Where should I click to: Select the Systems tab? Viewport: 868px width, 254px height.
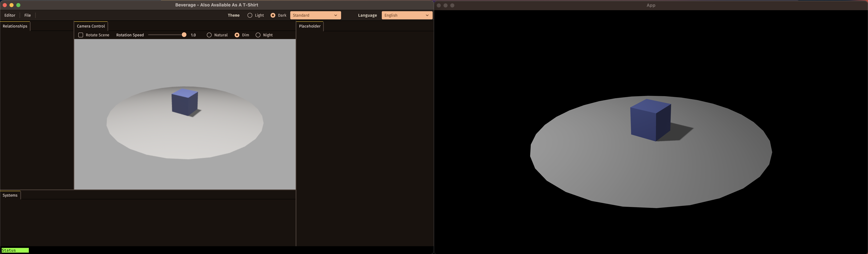pyautogui.click(x=10, y=195)
